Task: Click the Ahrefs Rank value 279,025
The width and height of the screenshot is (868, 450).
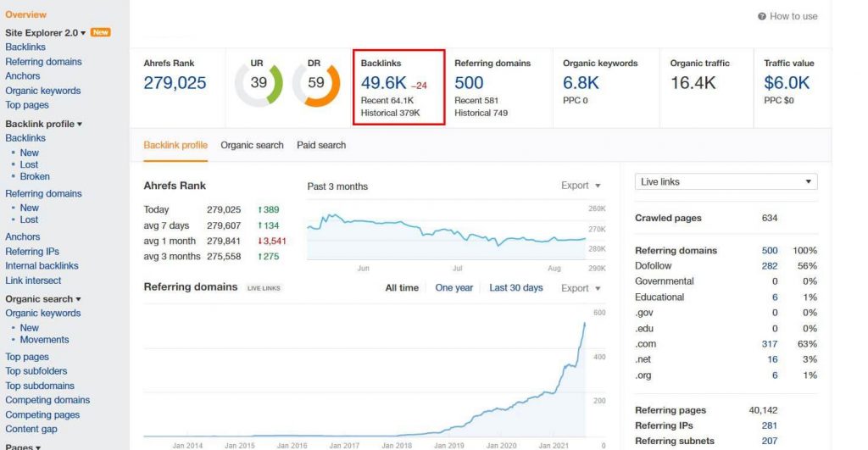Action: [175, 83]
